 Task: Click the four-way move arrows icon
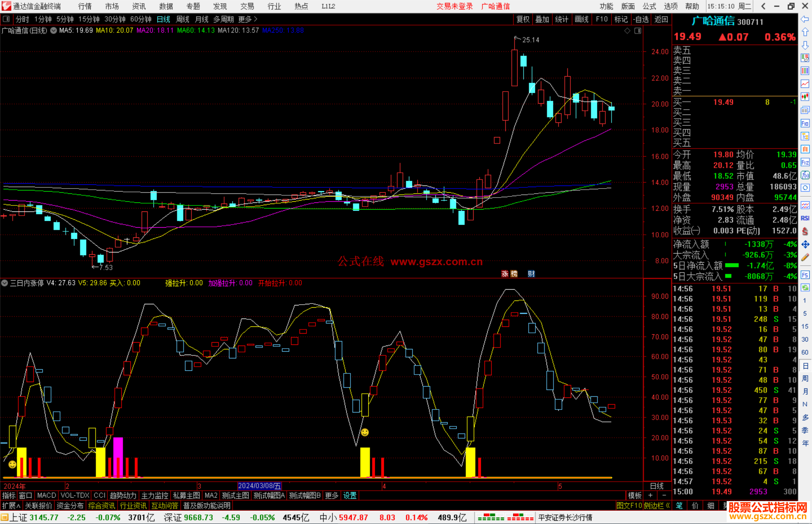805,245
